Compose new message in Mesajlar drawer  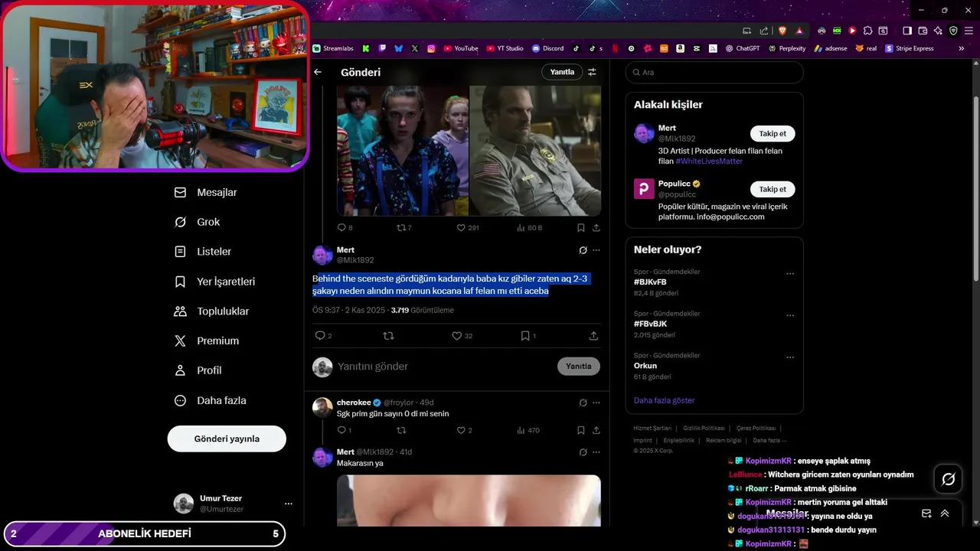(x=926, y=514)
